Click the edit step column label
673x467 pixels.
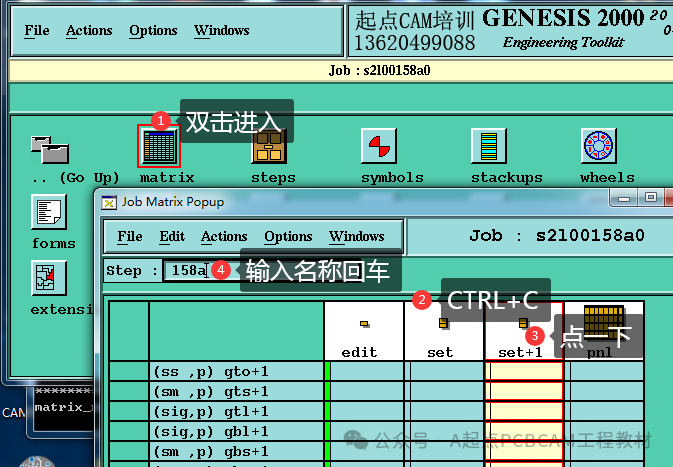pos(359,352)
